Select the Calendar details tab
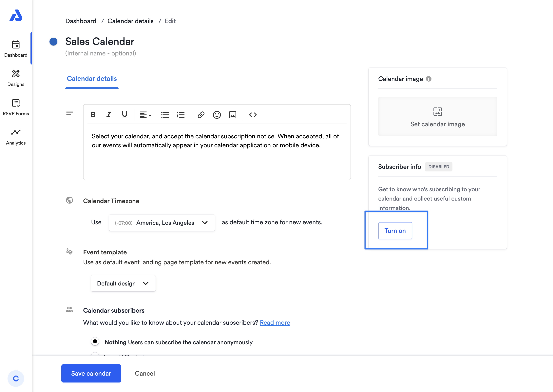This screenshot has width=553, height=392. 92,78
